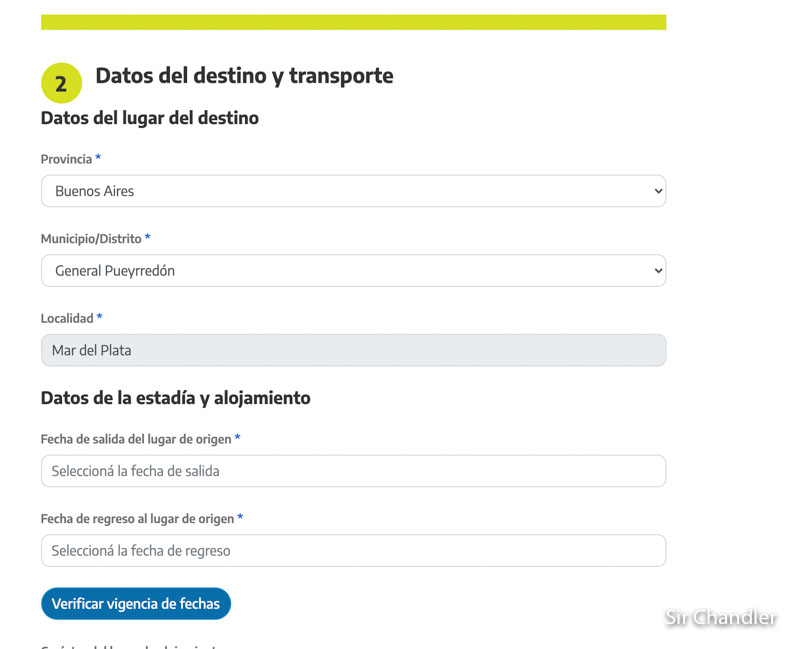This screenshot has width=800, height=649.
Task: Click the blue asterisk next to Provincia
Action: click(x=98, y=158)
